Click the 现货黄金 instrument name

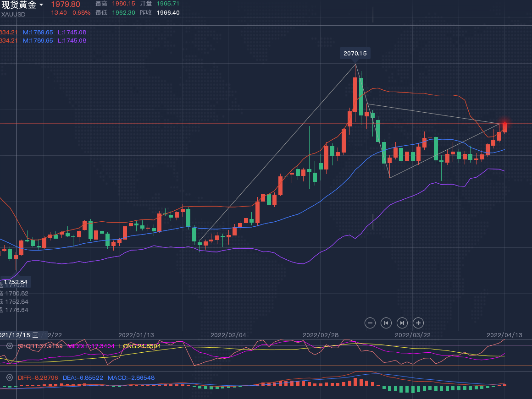(x=18, y=5)
